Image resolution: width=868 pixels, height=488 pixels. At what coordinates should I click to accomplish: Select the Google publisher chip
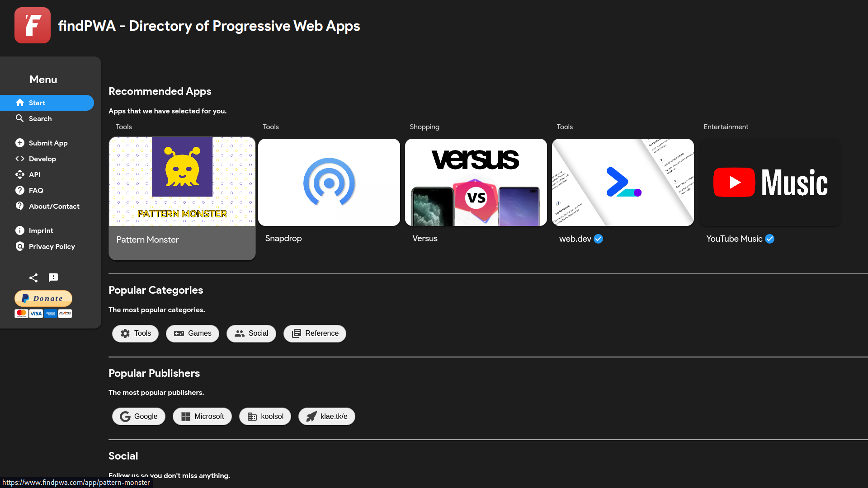pyautogui.click(x=139, y=416)
